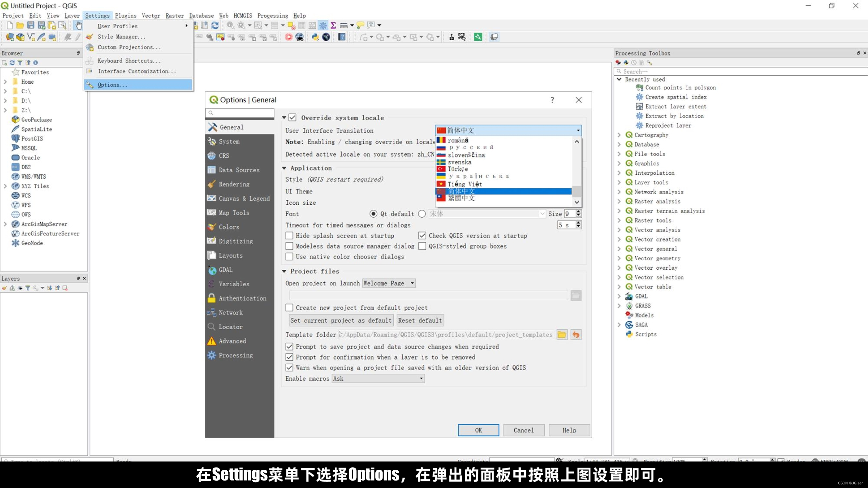Enable Hide splash screen at startup

(x=289, y=236)
